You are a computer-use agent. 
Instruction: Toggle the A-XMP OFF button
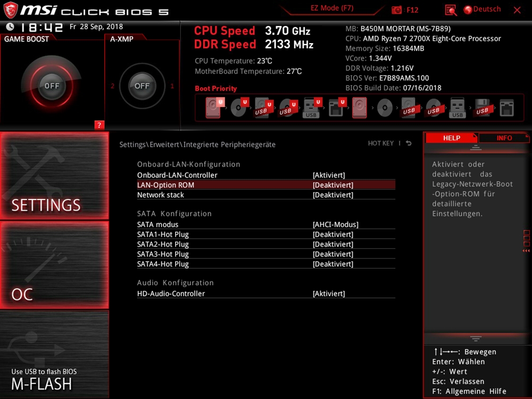coord(142,86)
